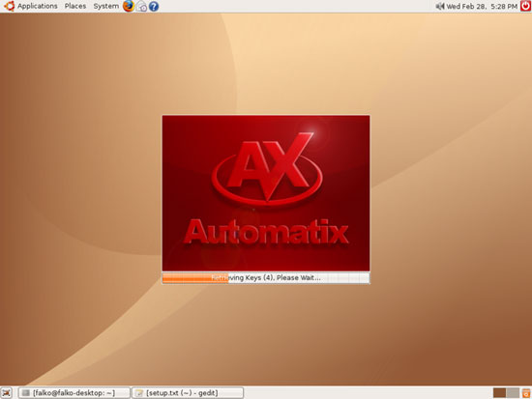Open the volume control speaker icon

point(440,6)
